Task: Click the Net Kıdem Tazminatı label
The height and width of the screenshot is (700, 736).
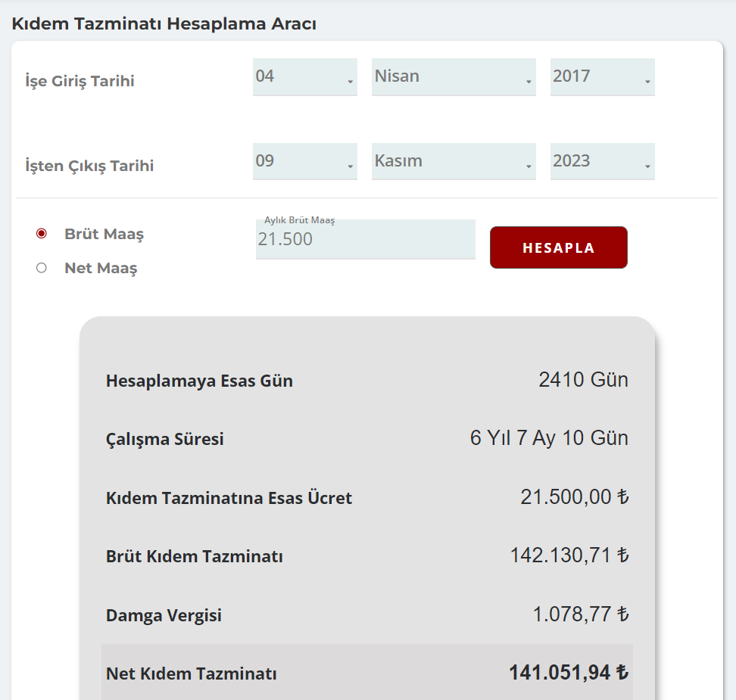Action: point(192,674)
